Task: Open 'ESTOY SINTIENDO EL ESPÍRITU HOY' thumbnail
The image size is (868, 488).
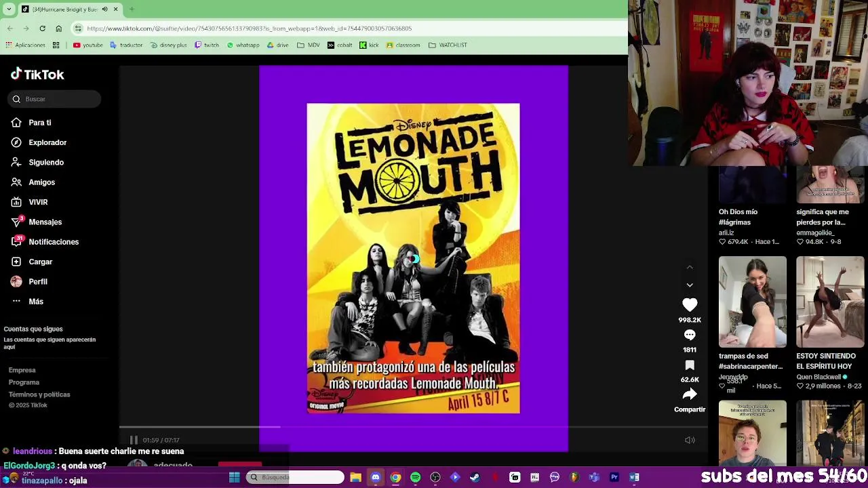Action: click(830, 302)
